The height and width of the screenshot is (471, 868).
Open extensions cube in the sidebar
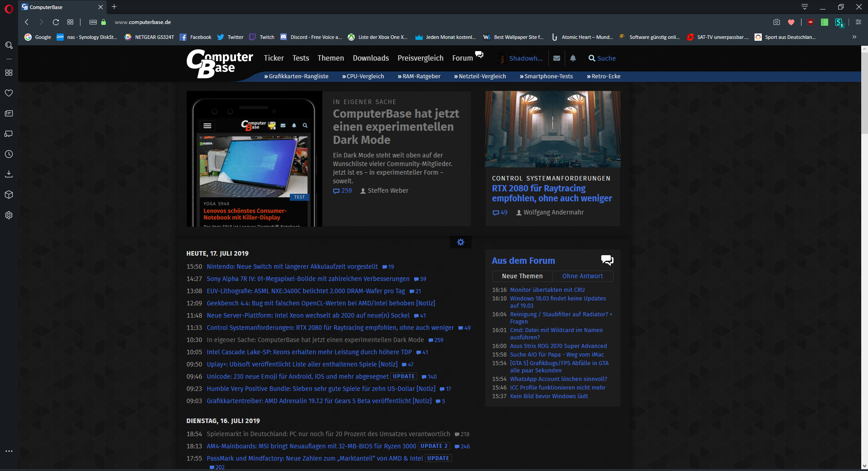tap(9, 195)
